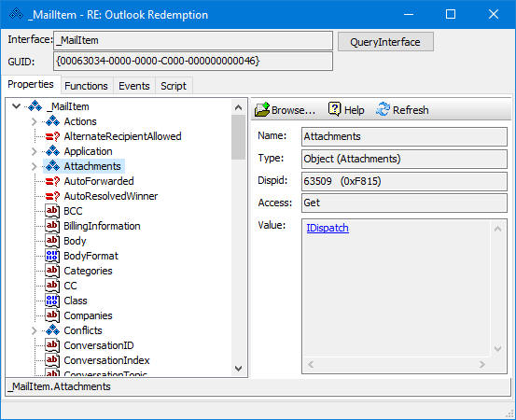
Task: Open the Script tab
Action: click(x=174, y=86)
